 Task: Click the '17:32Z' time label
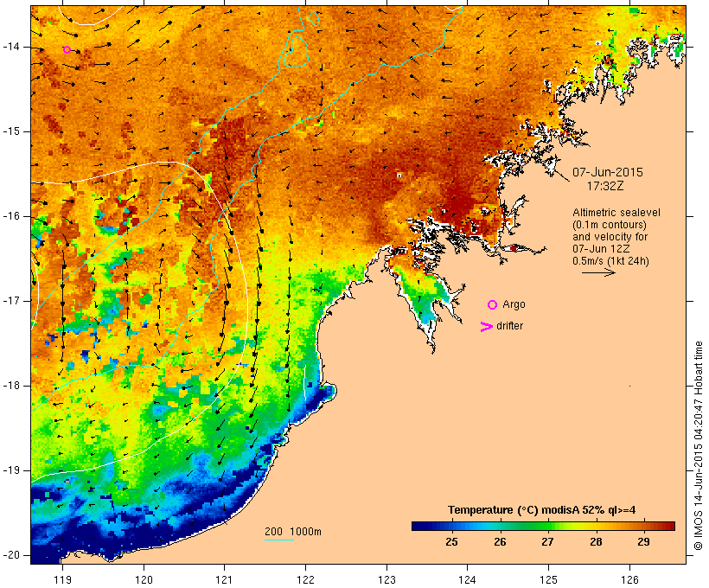pyautogui.click(x=605, y=186)
